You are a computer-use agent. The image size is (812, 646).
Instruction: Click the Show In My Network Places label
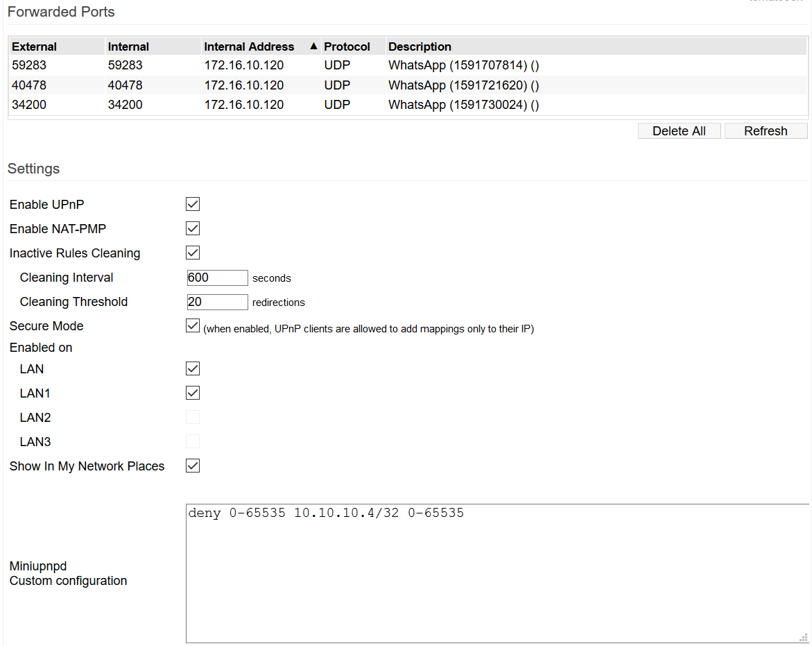[x=87, y=466]
